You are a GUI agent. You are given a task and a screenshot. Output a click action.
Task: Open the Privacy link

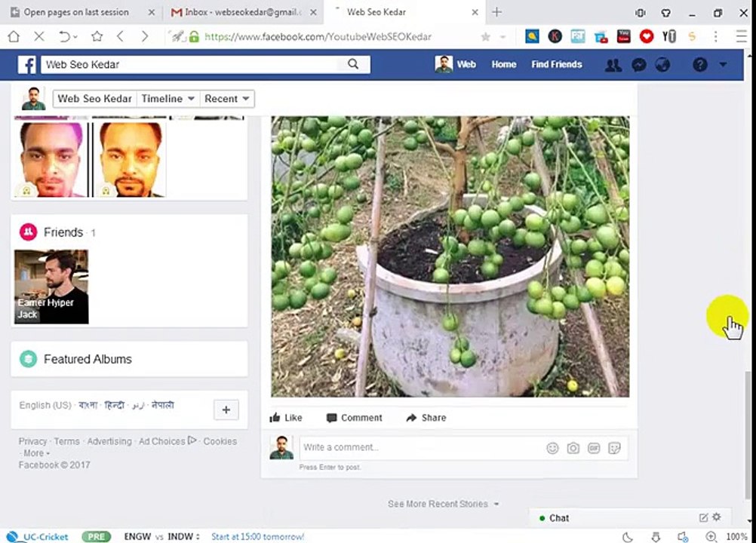pyautogui.click(x=32, y=441)
